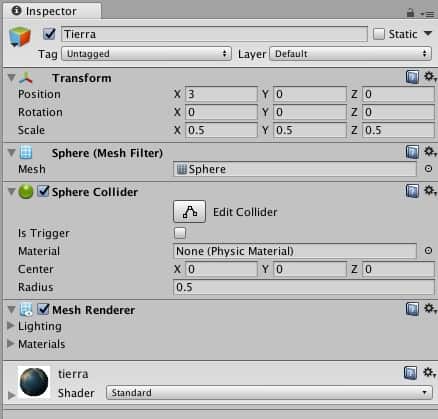Open the Mesh Renderer help book icon
This screenshot has height=419, width=438.
coord(412,309)
